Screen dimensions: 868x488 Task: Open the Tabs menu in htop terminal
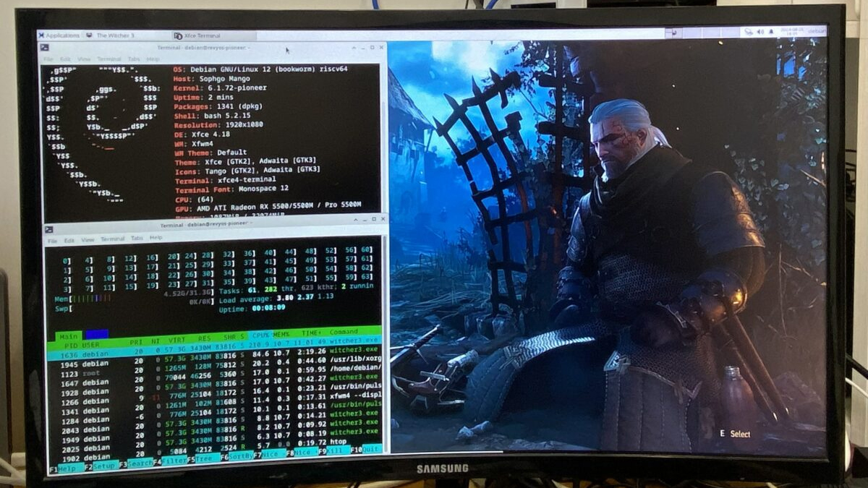click(135, 238)
